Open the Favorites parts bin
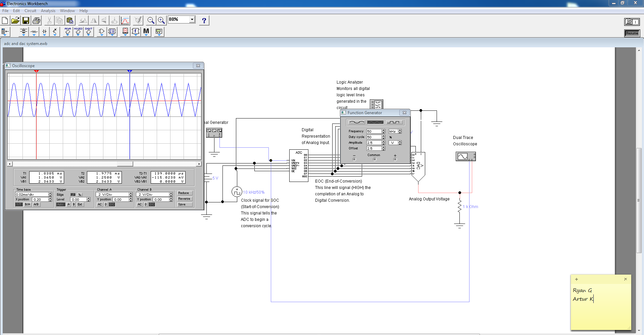 [x=5, y=32]
